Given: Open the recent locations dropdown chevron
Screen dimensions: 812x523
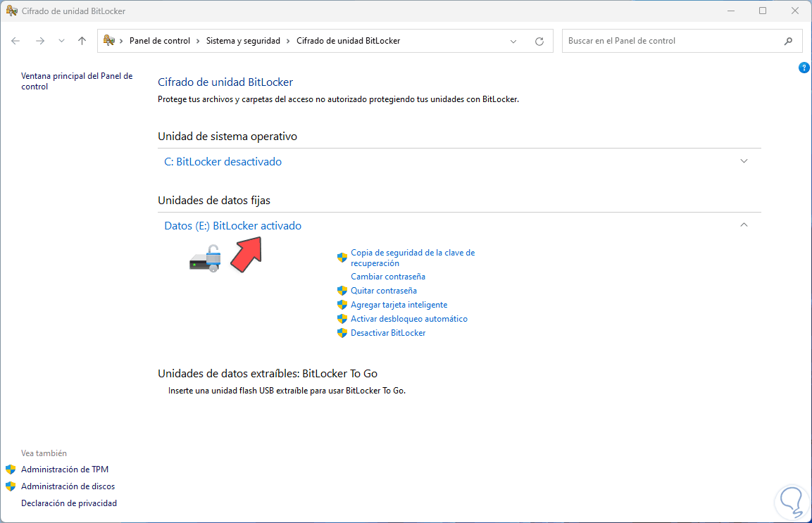Looking at the screenshot, I should (62, 41).
